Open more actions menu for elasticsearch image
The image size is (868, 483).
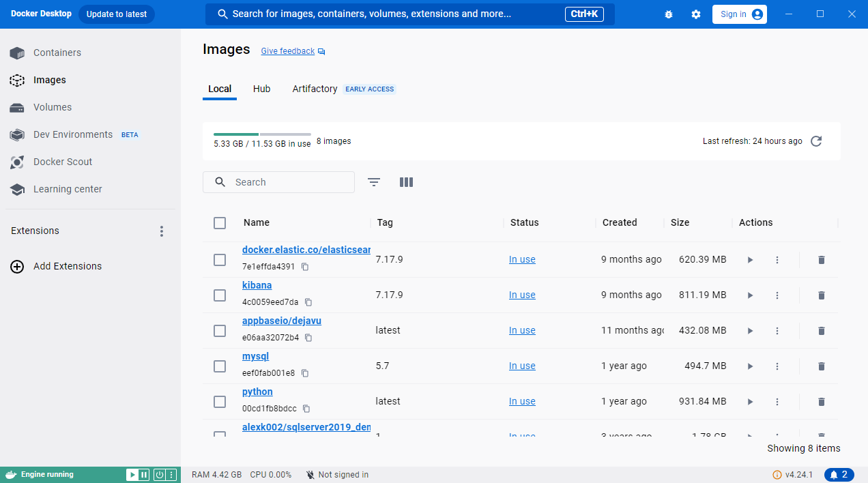777,260
